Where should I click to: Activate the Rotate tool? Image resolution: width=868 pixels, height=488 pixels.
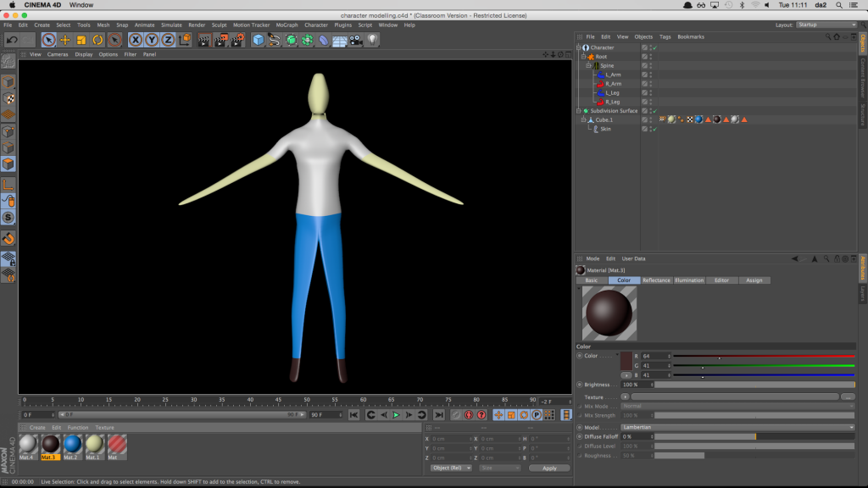point(97,40)
